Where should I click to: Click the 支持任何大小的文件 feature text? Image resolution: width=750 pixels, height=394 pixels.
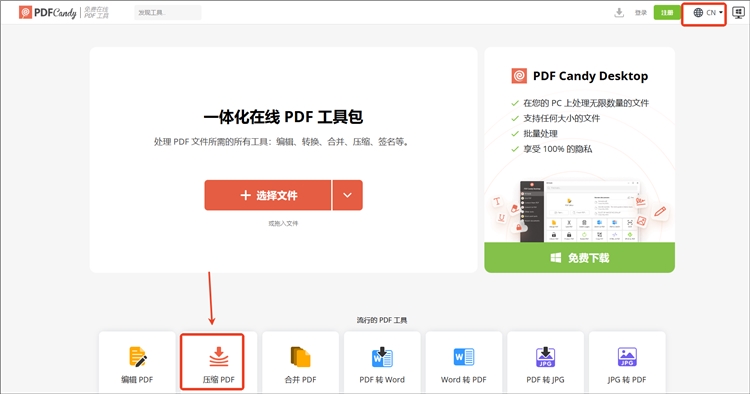562,118
